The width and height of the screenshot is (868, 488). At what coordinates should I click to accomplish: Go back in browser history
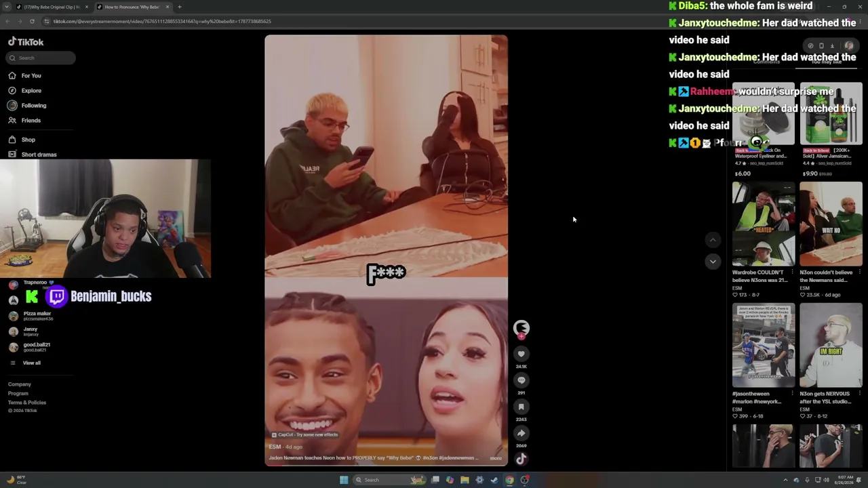(x=7, y=21)
